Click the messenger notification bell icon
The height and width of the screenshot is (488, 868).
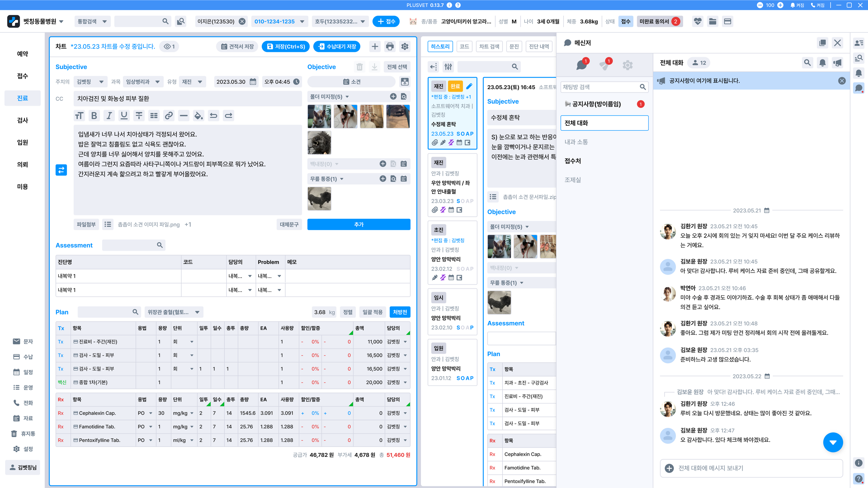pos(823,63)
